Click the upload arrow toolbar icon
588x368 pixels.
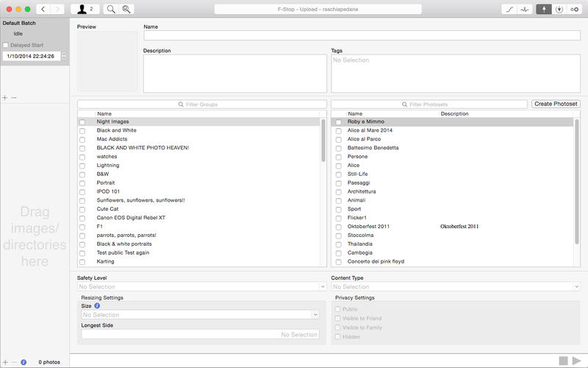544,9
